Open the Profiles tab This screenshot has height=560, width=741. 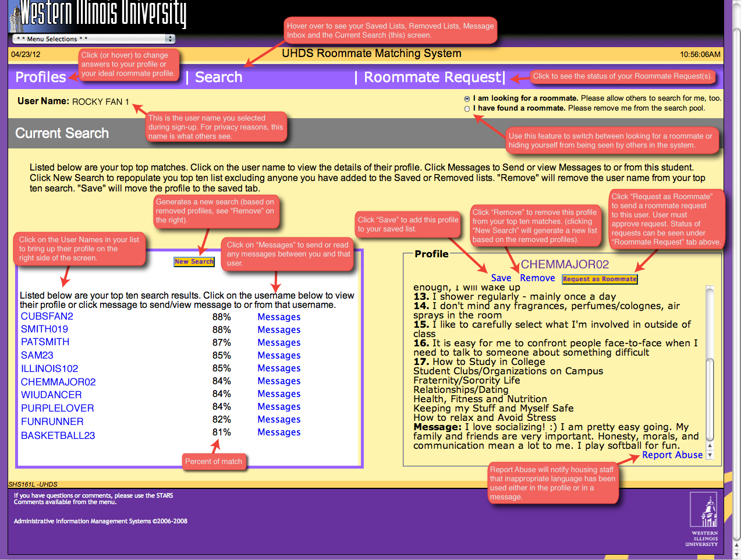pyautogui.click(x=41, y=77)
